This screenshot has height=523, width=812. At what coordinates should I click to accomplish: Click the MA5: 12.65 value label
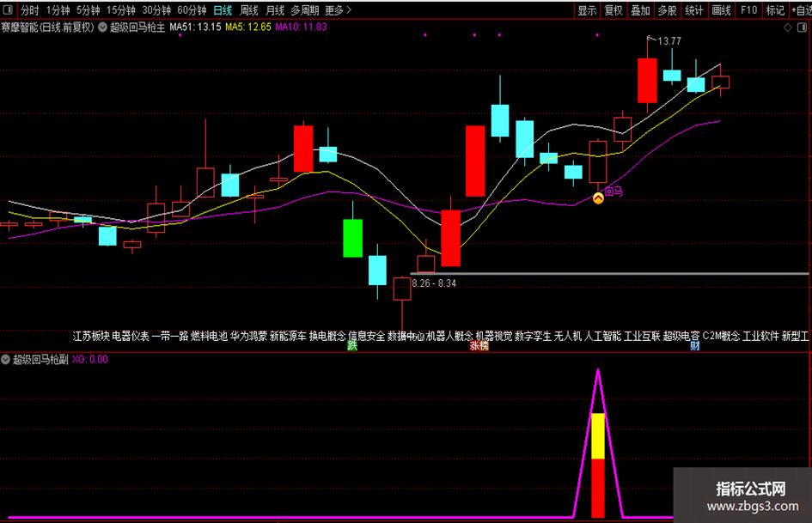248,27
